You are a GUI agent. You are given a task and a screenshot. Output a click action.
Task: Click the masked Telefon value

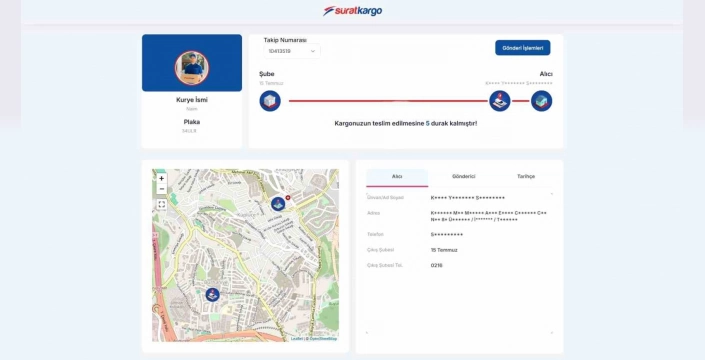pos(446,235)
